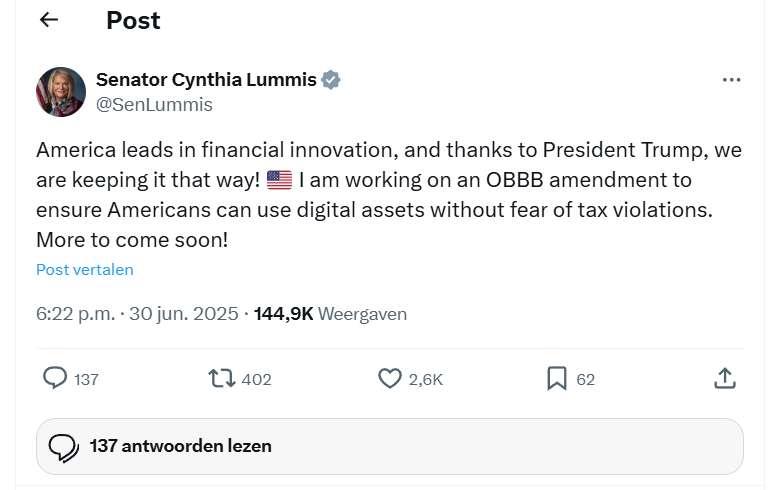Click the Post heading at the top
The image size is (771, 490).
[x=133, y=20]
